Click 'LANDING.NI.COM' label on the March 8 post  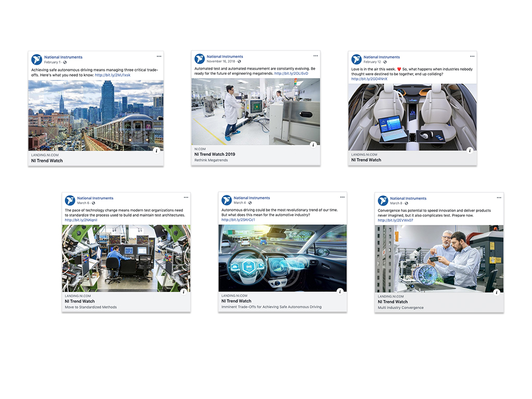pyautogui.click(x=391, y=296)
